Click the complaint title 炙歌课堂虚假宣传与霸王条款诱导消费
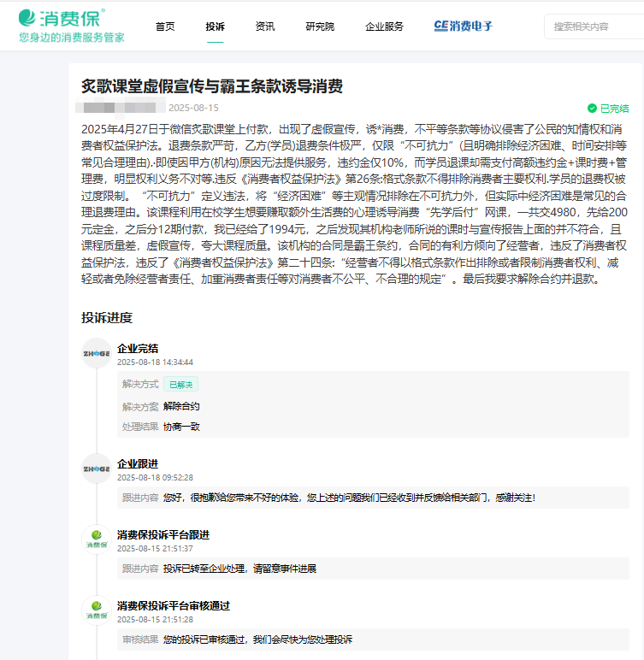The height and width of the screenshot is (660, 644). tap(212, 86)
